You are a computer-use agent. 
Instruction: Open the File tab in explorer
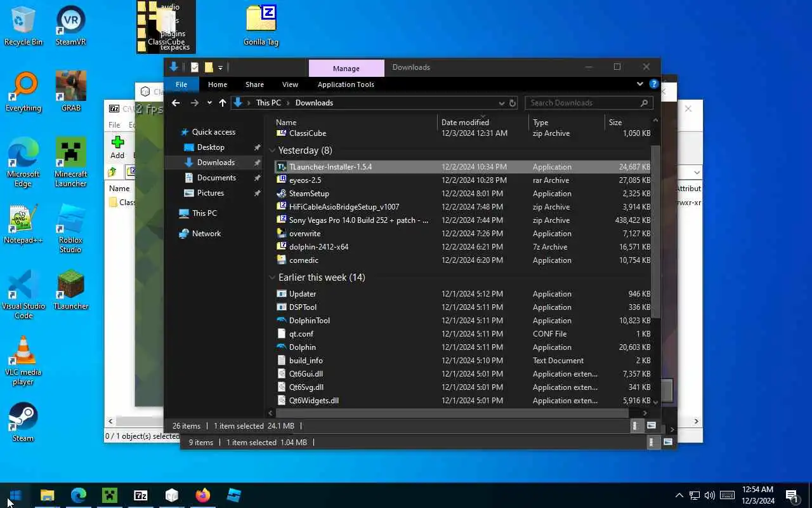[x=181, y=84]
